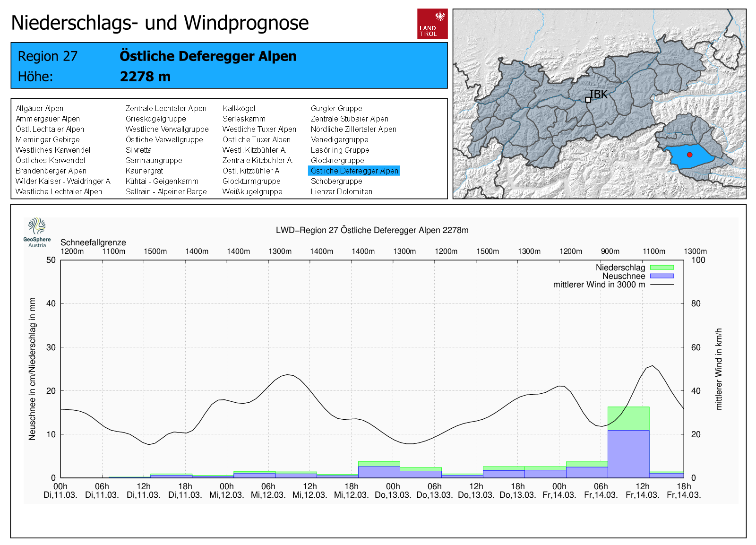Click the blue Neuschnee legend swatch

point(661,276)
